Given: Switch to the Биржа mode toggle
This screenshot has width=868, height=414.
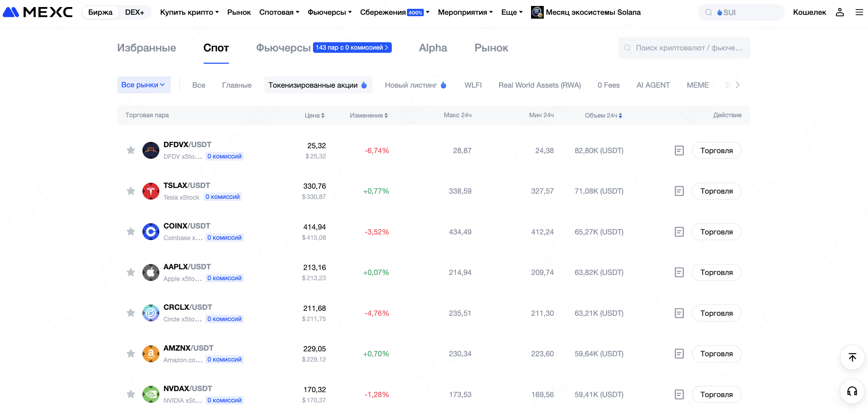Looking at the screenshot, I should click(x=100, y=12).
